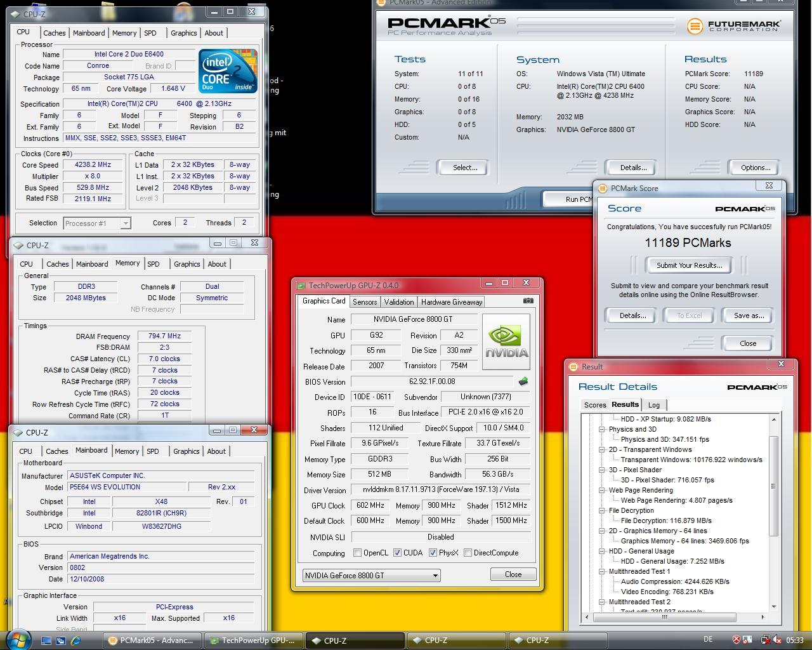The height and width of the screenshot is (650, 812).
Task: Switch to PCMark05 via its taskbar button
Action: pyautogui.click(x=153, y=640)
